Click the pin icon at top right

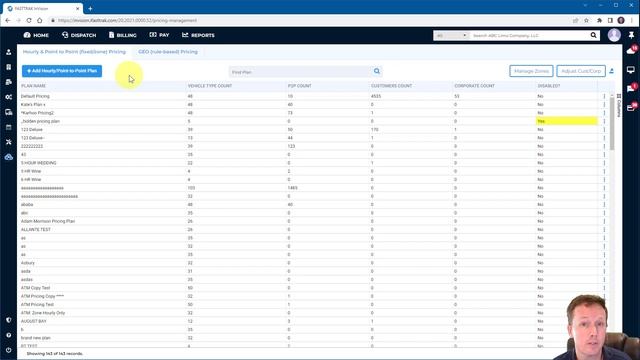tap(631, 35)
